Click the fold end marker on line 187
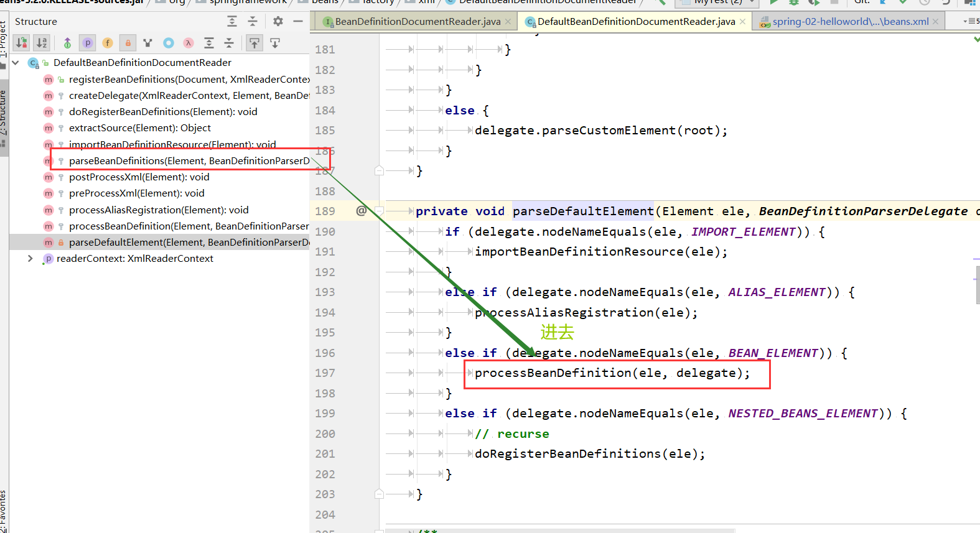This screenshot has height=533, width=980. (379, 170)
